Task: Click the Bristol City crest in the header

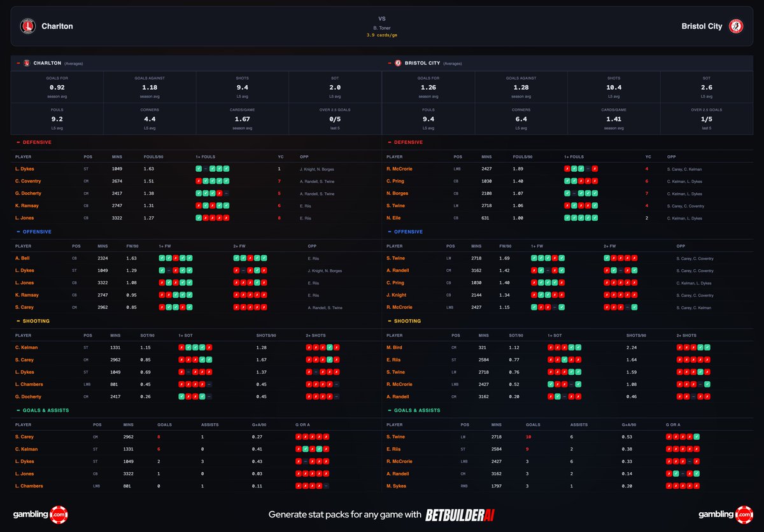Action: tap(737, 26)
